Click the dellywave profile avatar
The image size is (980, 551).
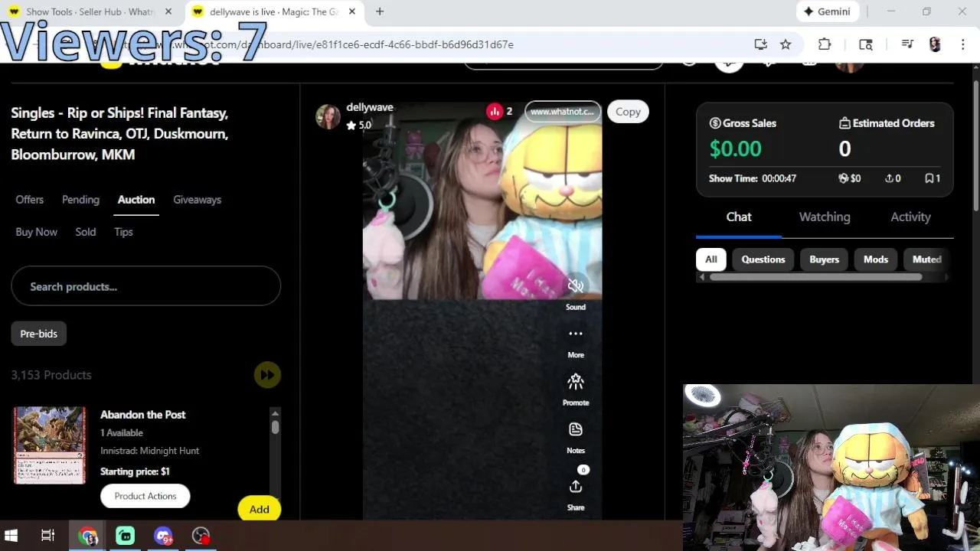(x=328, y=117)
